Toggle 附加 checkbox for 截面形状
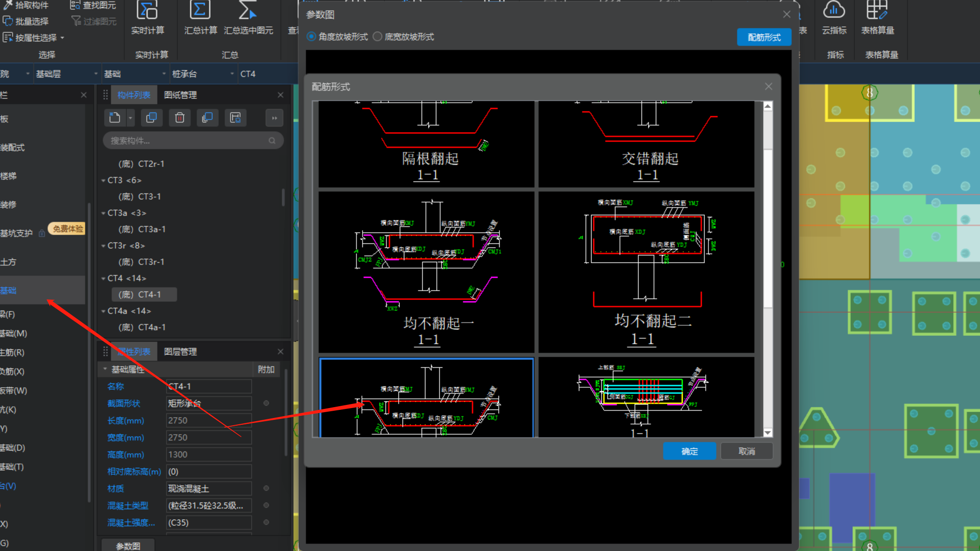 [266, 403]
